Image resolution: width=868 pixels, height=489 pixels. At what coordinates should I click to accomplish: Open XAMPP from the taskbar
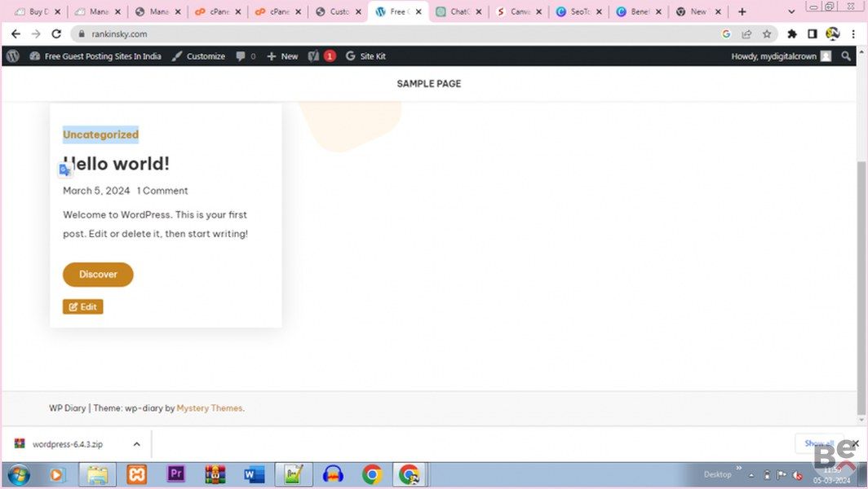click(137, 474)
